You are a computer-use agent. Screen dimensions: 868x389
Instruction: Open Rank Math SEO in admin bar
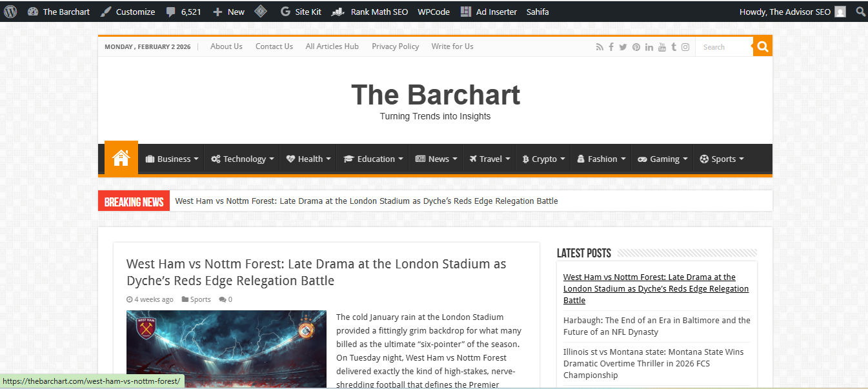click(x=370, y=12)
